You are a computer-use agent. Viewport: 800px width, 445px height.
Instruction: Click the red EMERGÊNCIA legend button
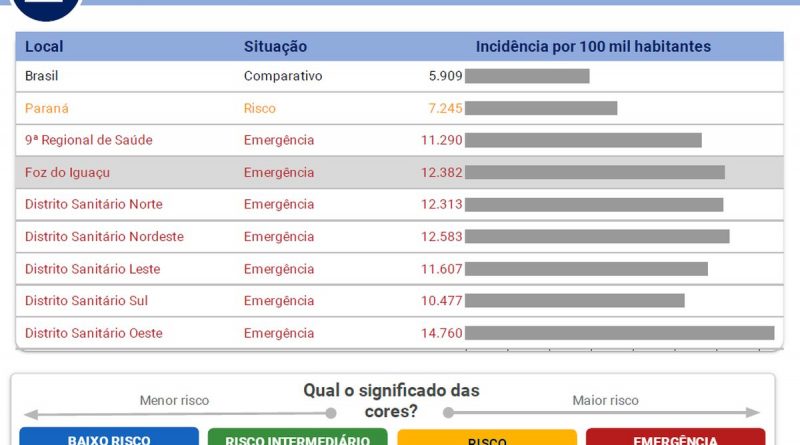[675, 438]
